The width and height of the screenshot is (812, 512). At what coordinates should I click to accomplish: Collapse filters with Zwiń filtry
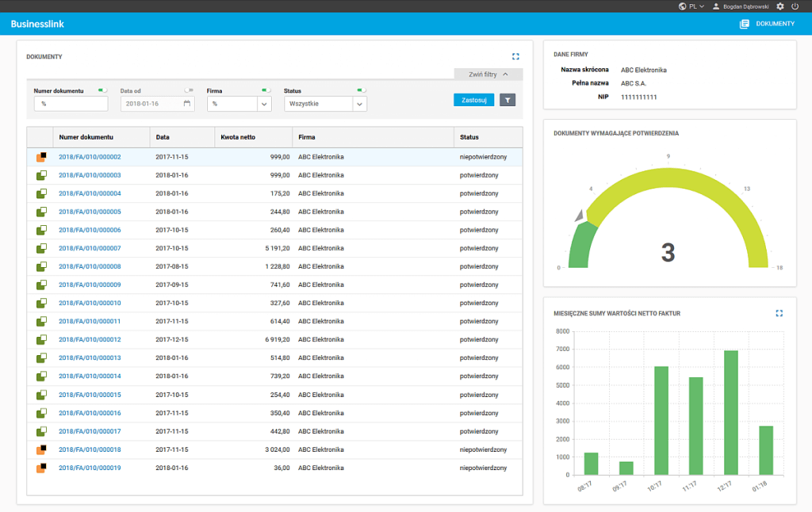488,75
